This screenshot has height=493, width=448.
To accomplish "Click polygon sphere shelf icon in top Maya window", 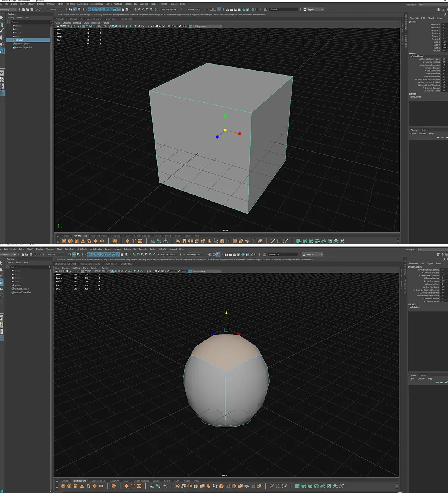I will tap(64, 241).
